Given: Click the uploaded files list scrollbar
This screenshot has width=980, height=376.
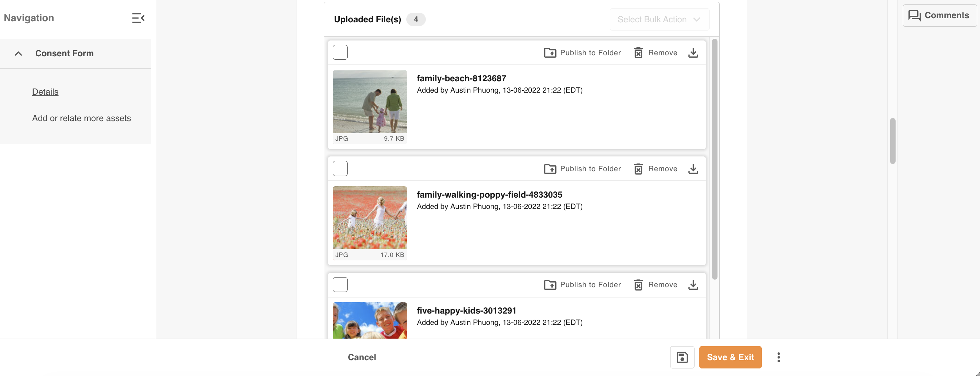Looking at the screenshot, I should pyautogui.click(x=714, y=159).
